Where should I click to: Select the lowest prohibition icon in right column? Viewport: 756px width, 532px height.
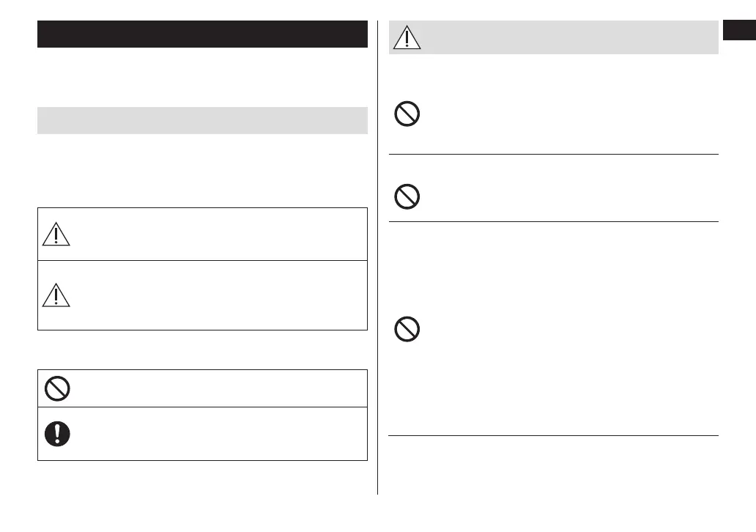pyautogui.click(x=407, y=328)
